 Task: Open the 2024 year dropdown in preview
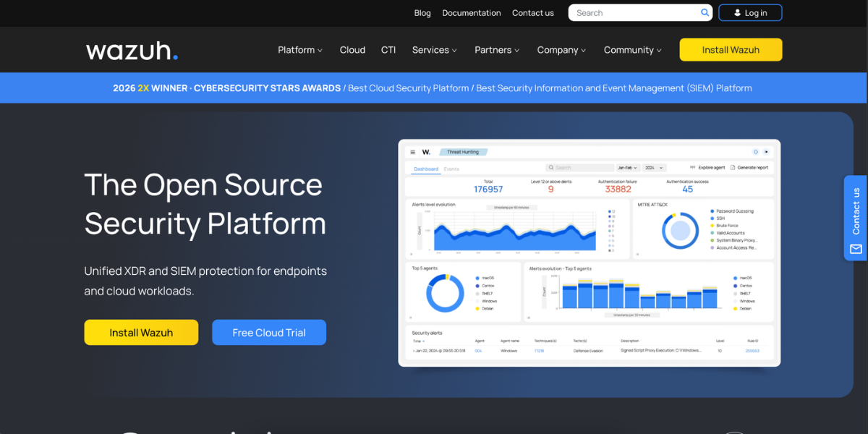tap(654, 167)
